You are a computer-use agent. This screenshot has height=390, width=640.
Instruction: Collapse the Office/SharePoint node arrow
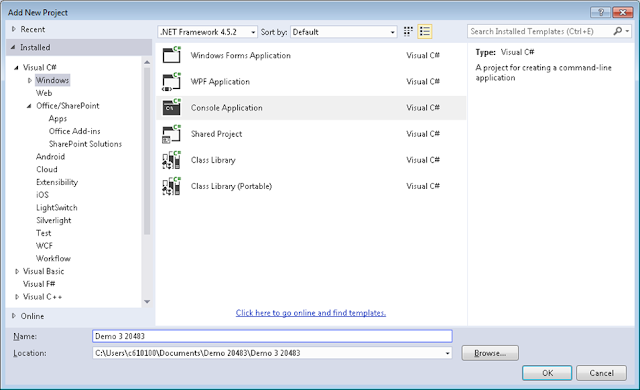[x=29, y=106]
